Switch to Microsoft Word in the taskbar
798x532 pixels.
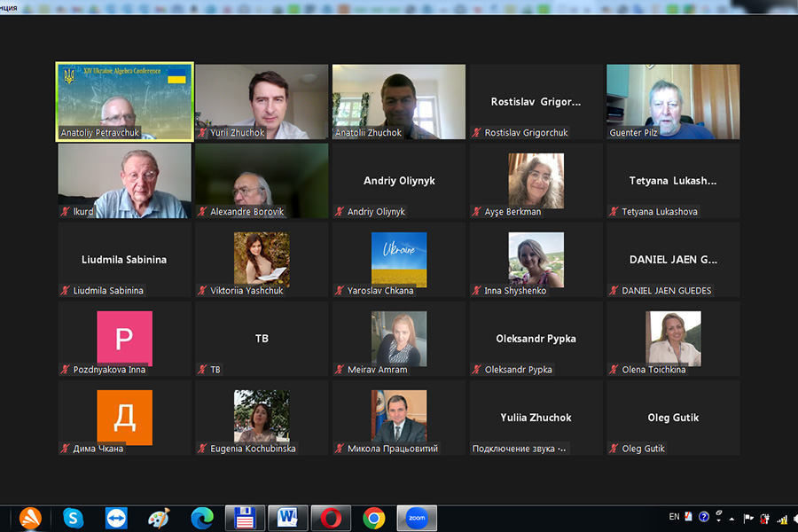click(x=287, y=518)
